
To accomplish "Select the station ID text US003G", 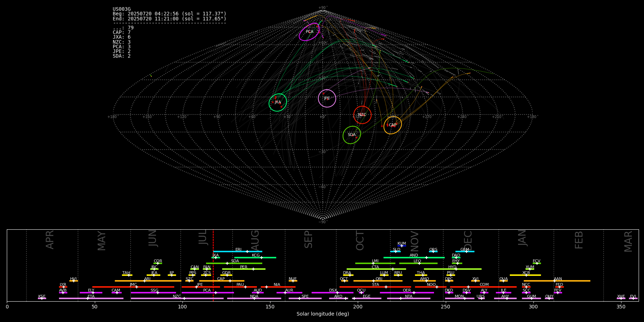I will 122,9.
